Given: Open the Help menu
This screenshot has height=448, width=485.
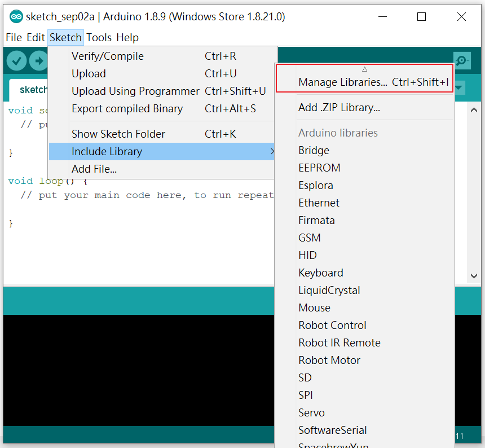Looking at the screenshot, I should (x=127, y=37).
